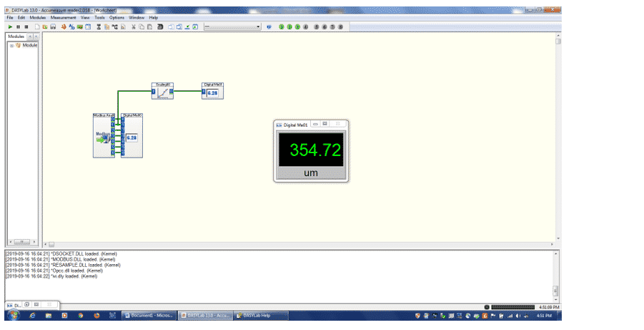Click the Save worksheet toolbar icon
Image resolution: width=644 pixels, height=330 pixels.
click(52, 26)
